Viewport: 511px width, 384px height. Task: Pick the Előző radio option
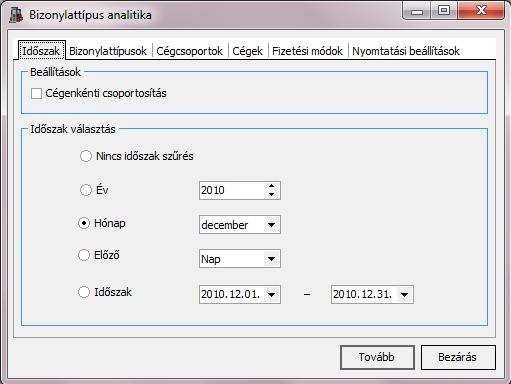click(x=84, y=255)
